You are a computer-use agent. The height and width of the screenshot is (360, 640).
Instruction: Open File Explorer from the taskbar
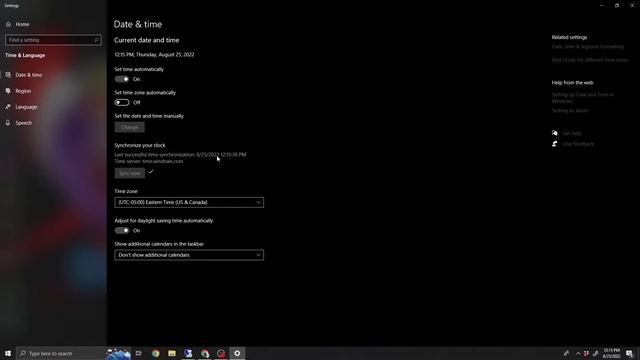click(172, 353)
